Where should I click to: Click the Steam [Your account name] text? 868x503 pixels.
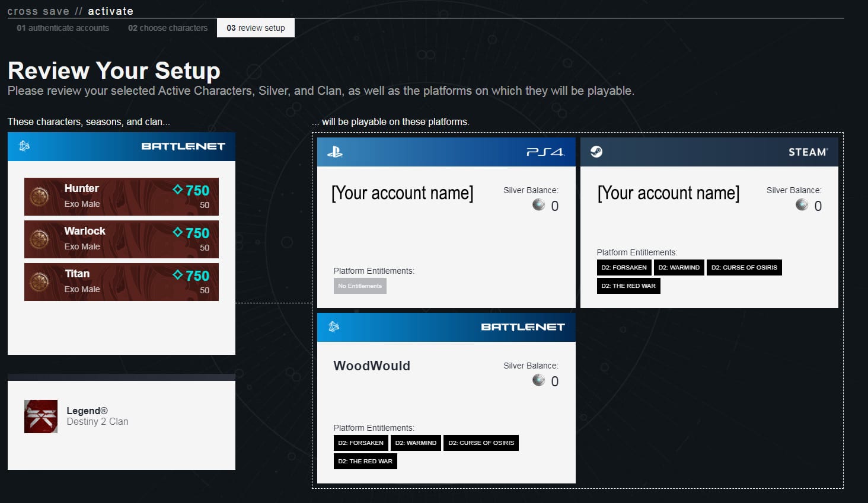point(669,193)
